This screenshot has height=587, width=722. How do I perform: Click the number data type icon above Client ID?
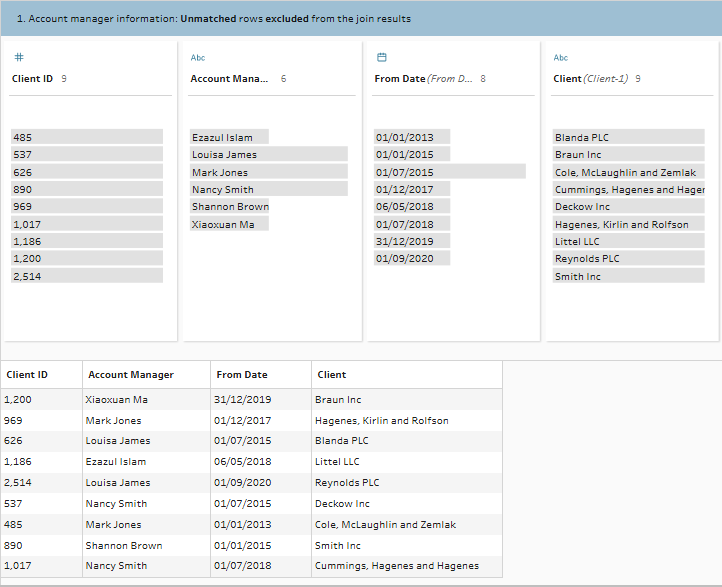coord(18,58)
